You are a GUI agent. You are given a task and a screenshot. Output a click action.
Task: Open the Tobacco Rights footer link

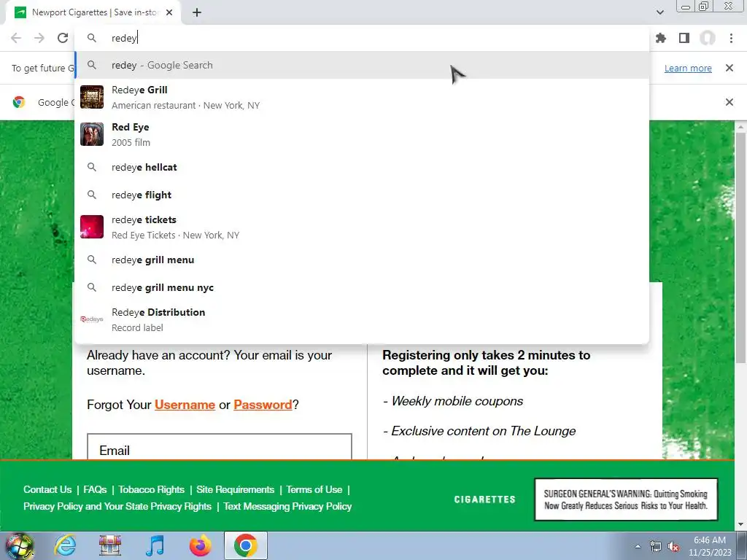point(152,489)
